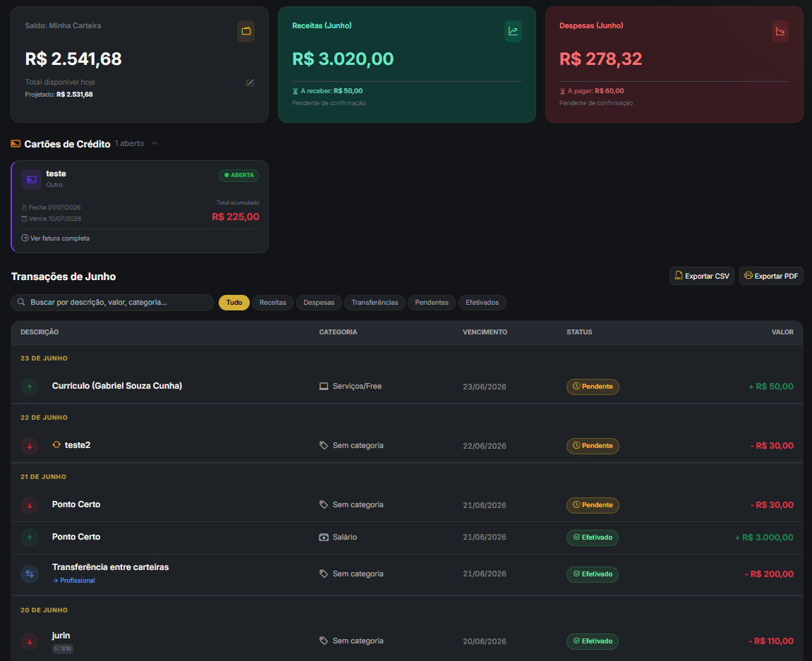The image size is (812, 661).
Task: Toggle Efetivado status of Ponto Certo salary
Action: pos(593,538)
